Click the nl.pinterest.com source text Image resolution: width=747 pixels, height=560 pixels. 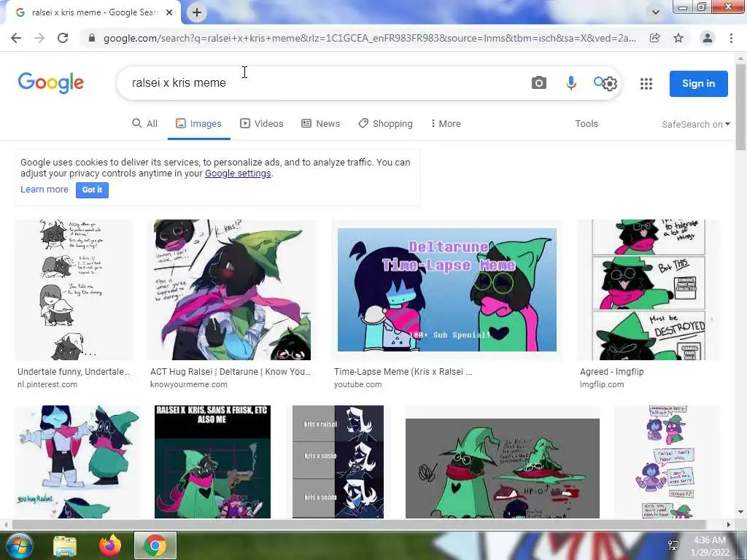tap(47, 384)
